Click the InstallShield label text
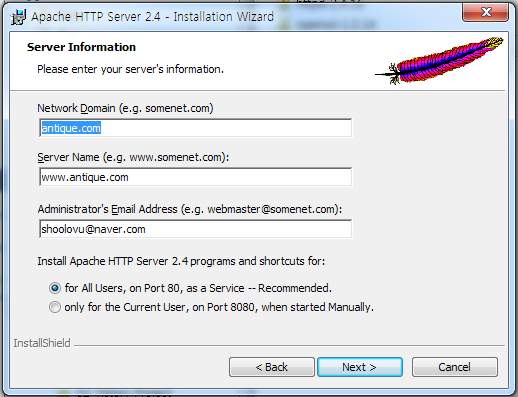This screenshot has height=397, width=518. point(42,343)
